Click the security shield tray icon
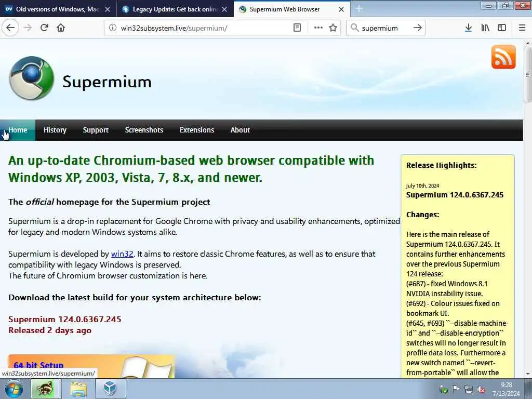Screen dimensions: 532x399 (444, 389)
